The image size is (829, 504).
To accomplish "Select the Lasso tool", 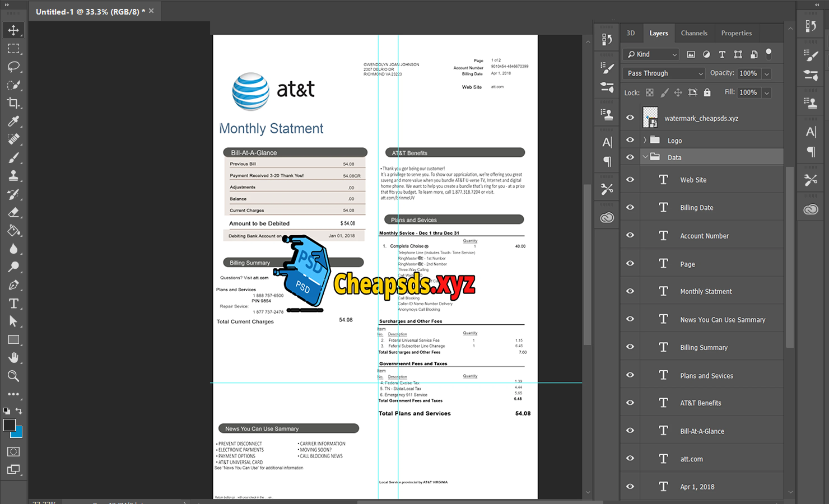I will [13, 67].
